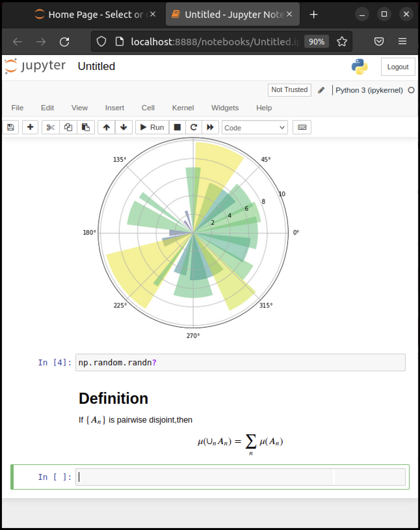Open the Kernel menu
This screenshot has width=420, height=530.
tap(183, 108)
